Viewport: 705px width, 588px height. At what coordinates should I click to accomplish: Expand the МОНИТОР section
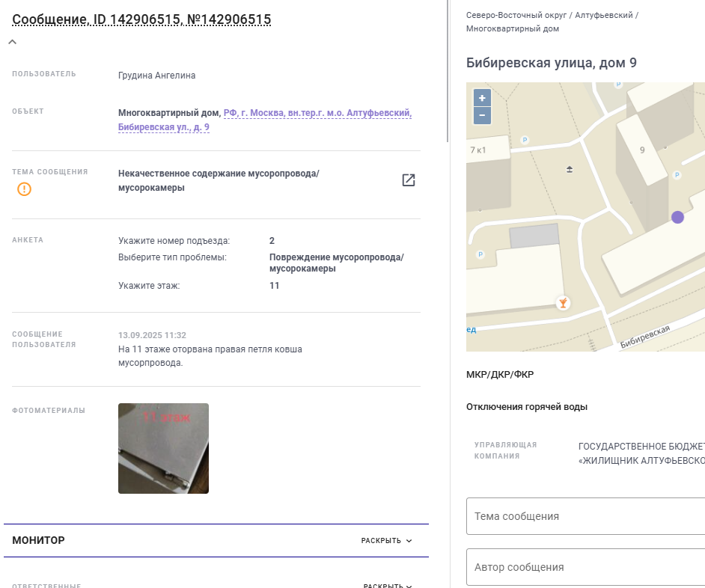(x=387, y=540)
